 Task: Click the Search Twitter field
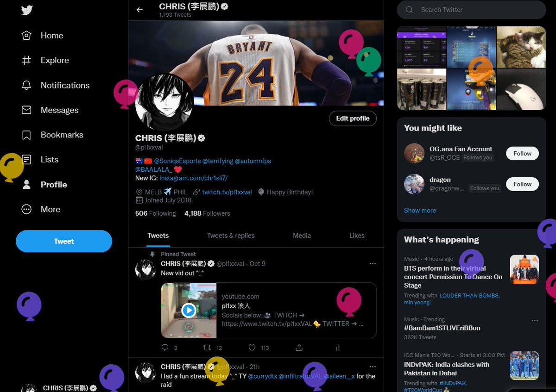(x=471, y=10)
